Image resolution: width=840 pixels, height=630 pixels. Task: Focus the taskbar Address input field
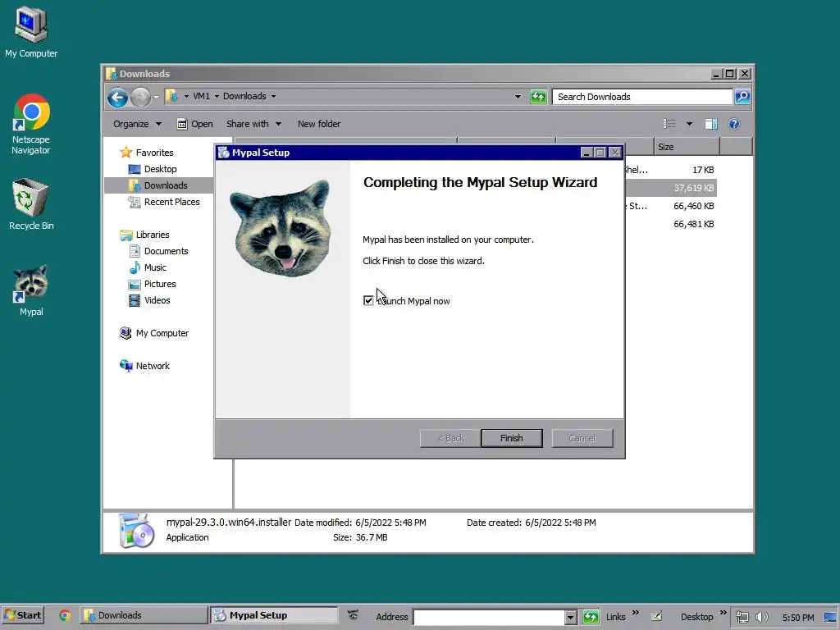pyautogui.click(x=490, y=617)
